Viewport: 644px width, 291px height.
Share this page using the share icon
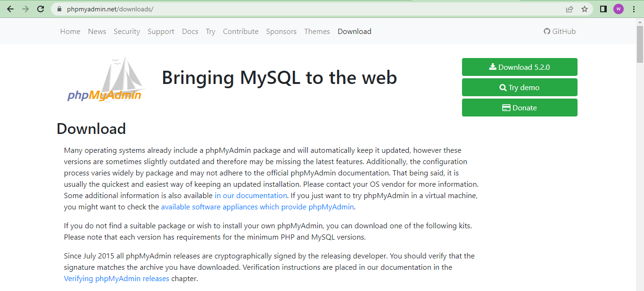pos(570,9)
